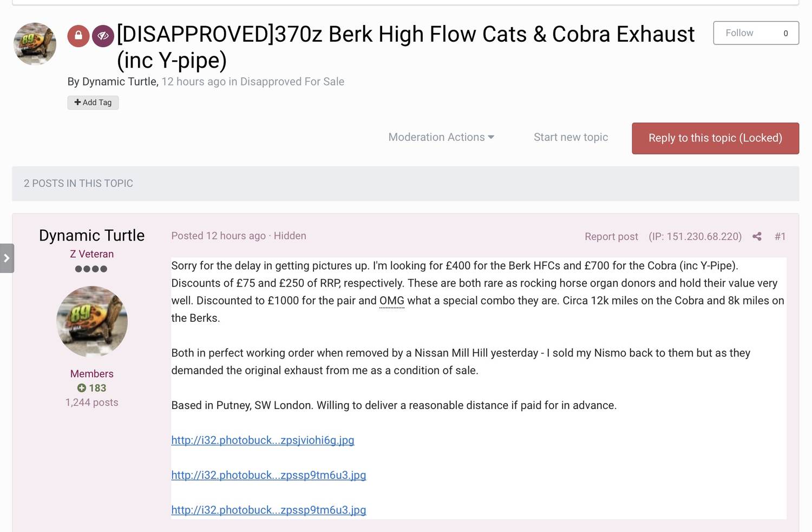Screen dimensions: 812x532
Task: Open the zpsjviohi6g.jpg photobucket link
Action: tap(263, 440)
